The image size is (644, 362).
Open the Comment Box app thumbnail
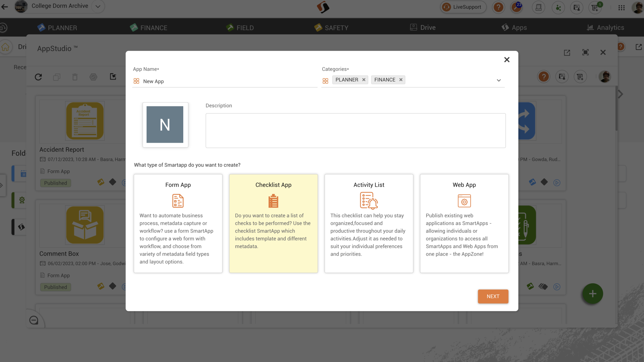(85, 225)
